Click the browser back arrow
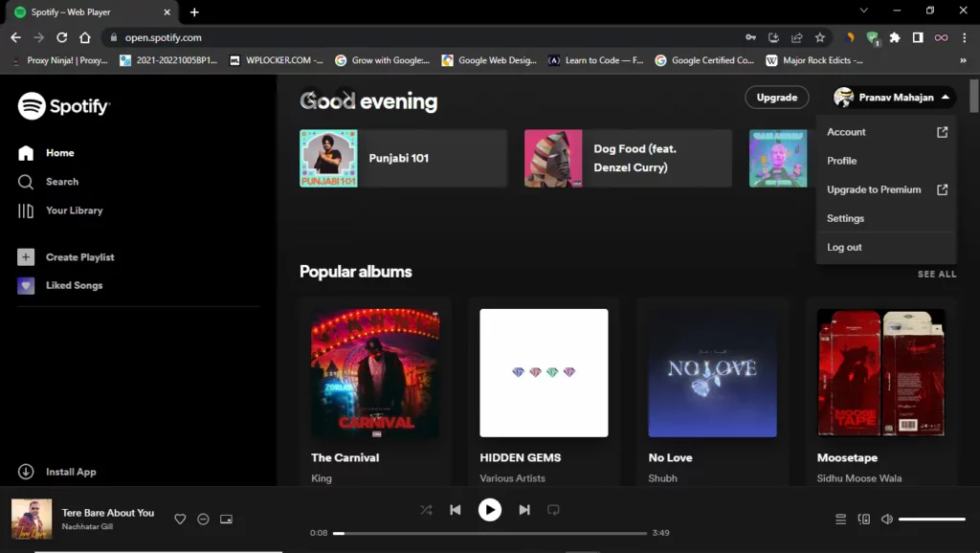Screen dimensions: 980x553 click(x=15, y=37)
